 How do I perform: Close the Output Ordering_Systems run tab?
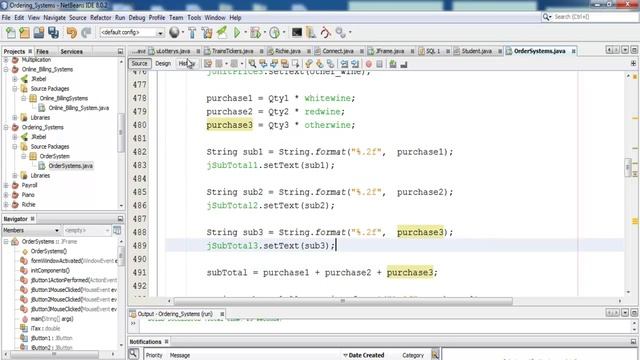pos(222,314)
